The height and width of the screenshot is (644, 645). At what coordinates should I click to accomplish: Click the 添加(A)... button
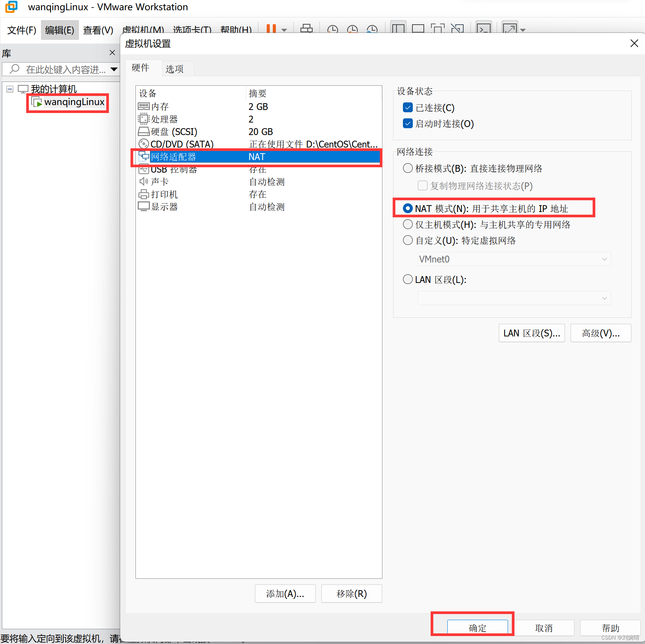click(285, 594)
